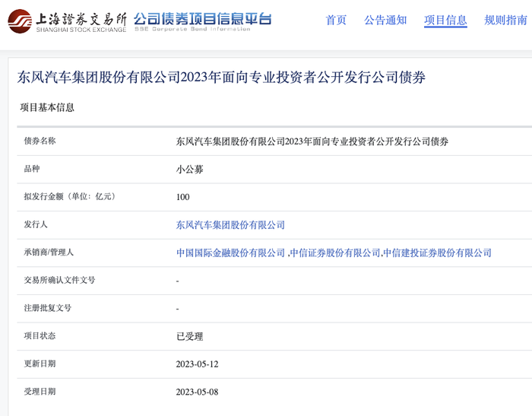Screen dimensions: 532x416
Task: Select the status value 已受理
Action: (x=190, y=336)
